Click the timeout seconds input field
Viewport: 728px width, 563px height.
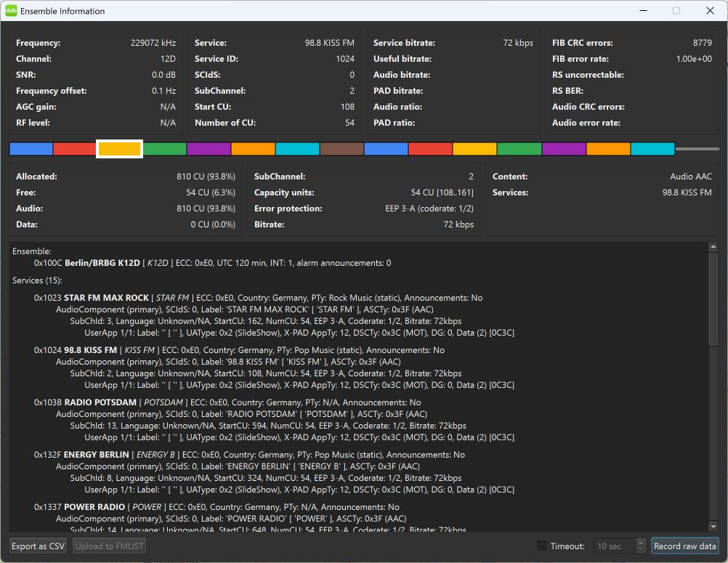click(614, 546)
